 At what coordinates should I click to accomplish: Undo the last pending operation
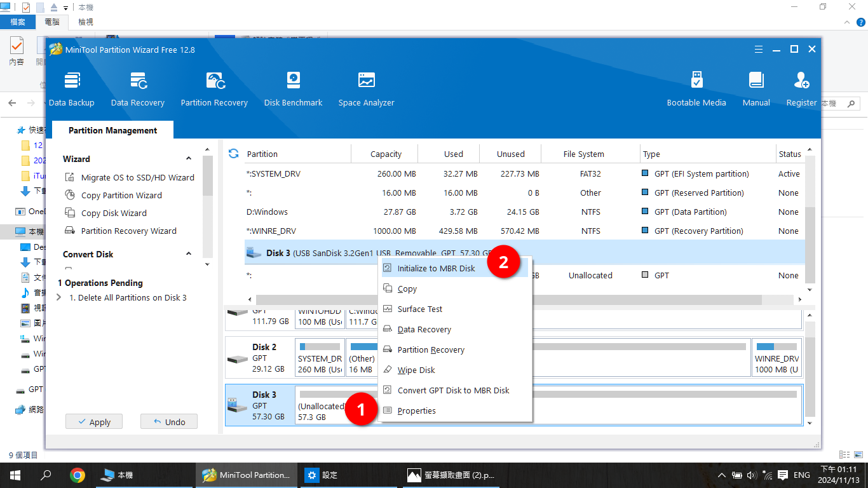[169, 422]
